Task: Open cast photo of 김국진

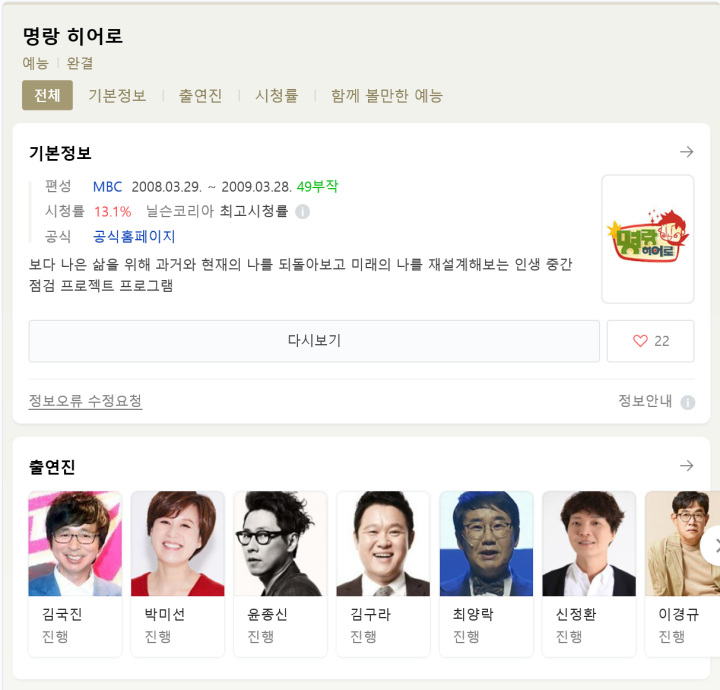Action: (x=75, y=544)
